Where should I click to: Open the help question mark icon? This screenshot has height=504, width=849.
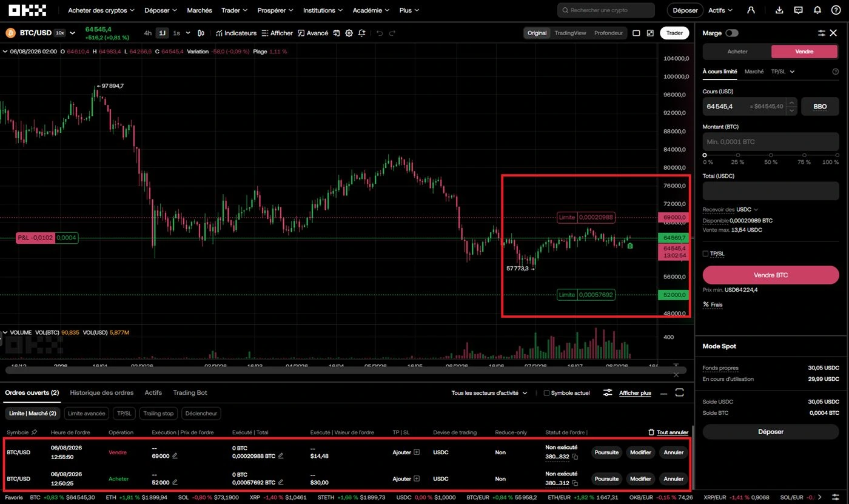[x=836, y=10]
